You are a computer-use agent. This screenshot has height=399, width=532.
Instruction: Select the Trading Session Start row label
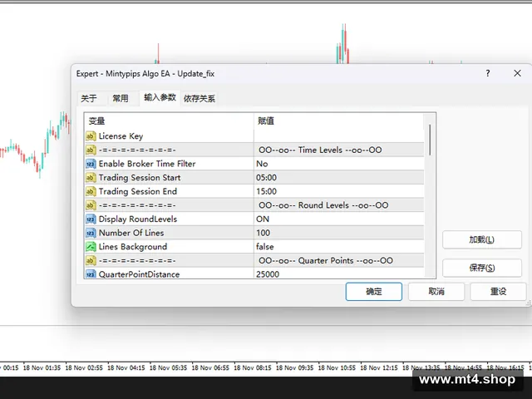click(140, 177)
